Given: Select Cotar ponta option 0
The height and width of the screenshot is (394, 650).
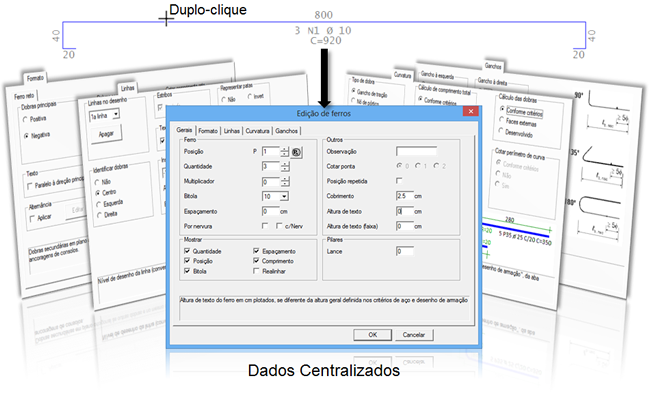Looking at the screenshot, I should (400, 166).
